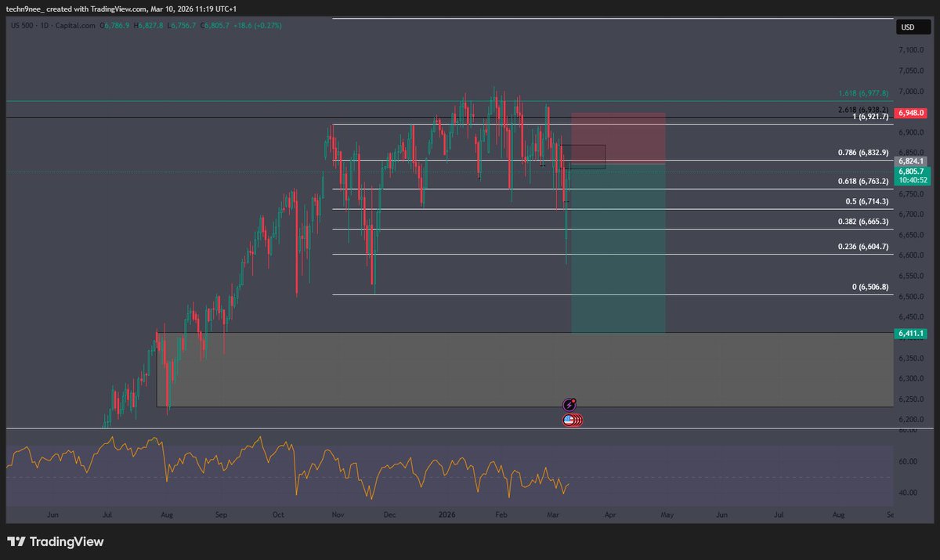Click the 7,100.0 price axis label

[911, 50]
